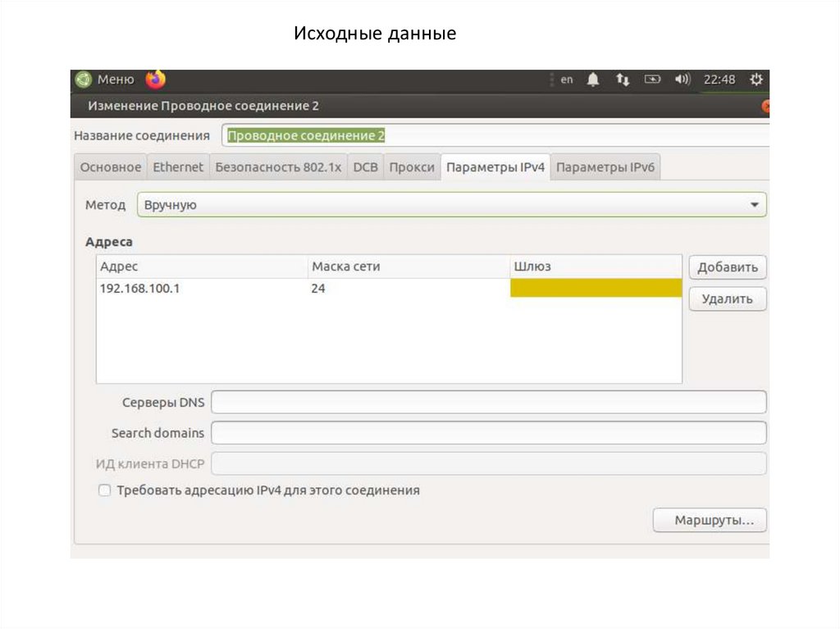
Task: Click the system settings gear icon
Action: click(756, 80)
